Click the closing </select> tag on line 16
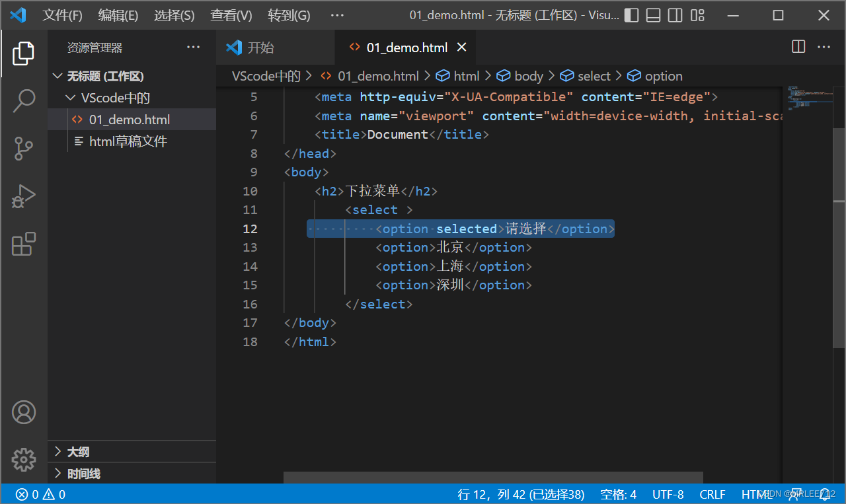The width and height of the screenshot is (846, 504). point(379,304)
